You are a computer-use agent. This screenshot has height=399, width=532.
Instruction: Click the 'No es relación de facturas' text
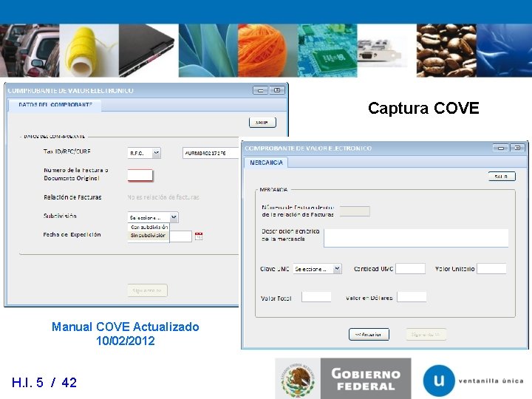point(163,197)
